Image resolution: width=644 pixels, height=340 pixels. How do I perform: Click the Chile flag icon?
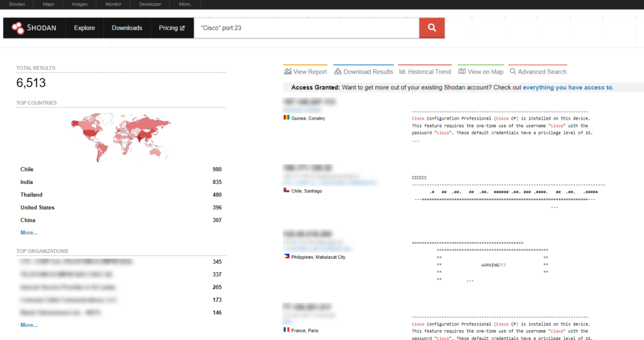[286, 190]
